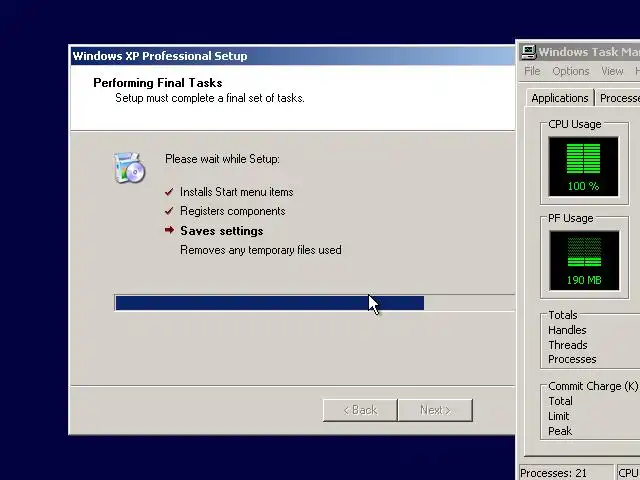Click the 'Installs Start menu items' text

pos(237,192)
